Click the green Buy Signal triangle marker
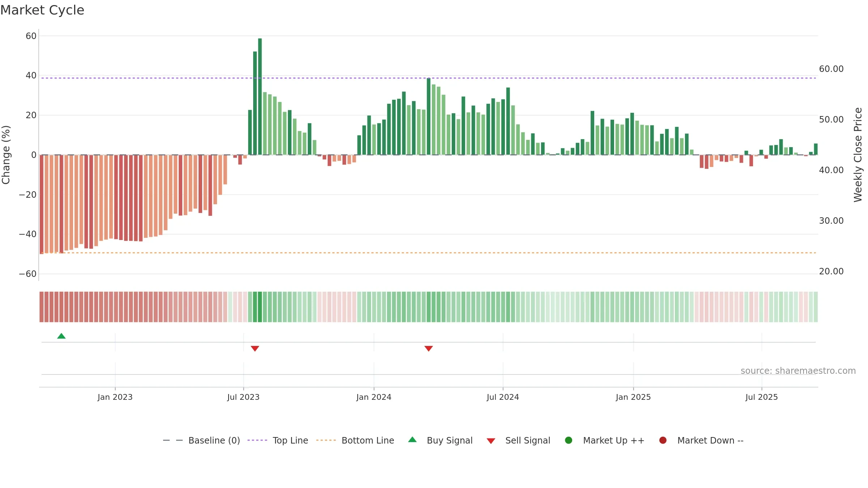Viewport: 868px width, 488px height. pos(61,336)
